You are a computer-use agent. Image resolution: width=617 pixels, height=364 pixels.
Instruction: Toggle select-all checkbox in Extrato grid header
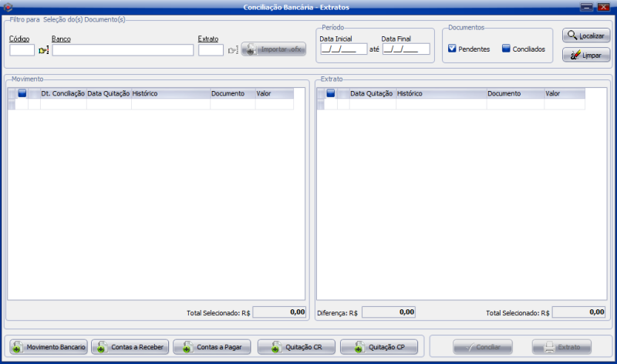click(x=331, y=93)
